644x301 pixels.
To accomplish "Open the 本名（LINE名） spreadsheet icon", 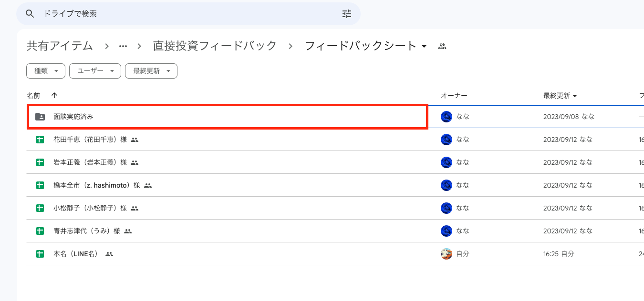I will (40, 254).
